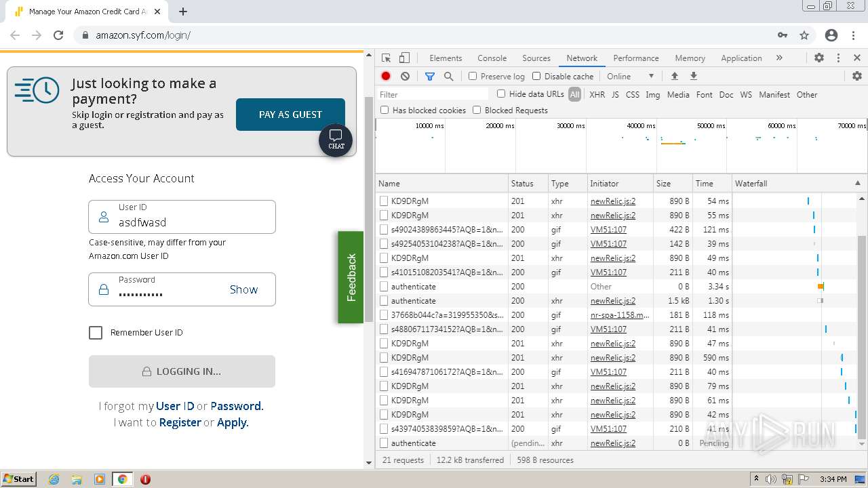
Task: Open the Application tab
Action: click(741, 58)
